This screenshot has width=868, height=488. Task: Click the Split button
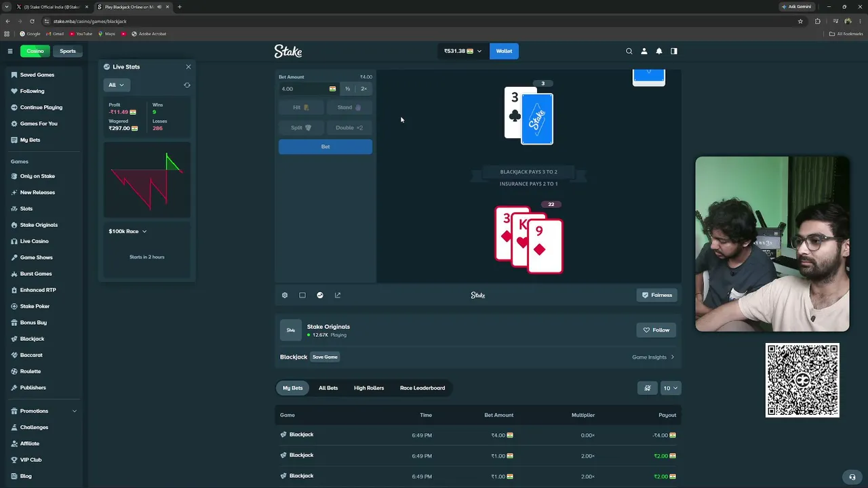point(301,127)
